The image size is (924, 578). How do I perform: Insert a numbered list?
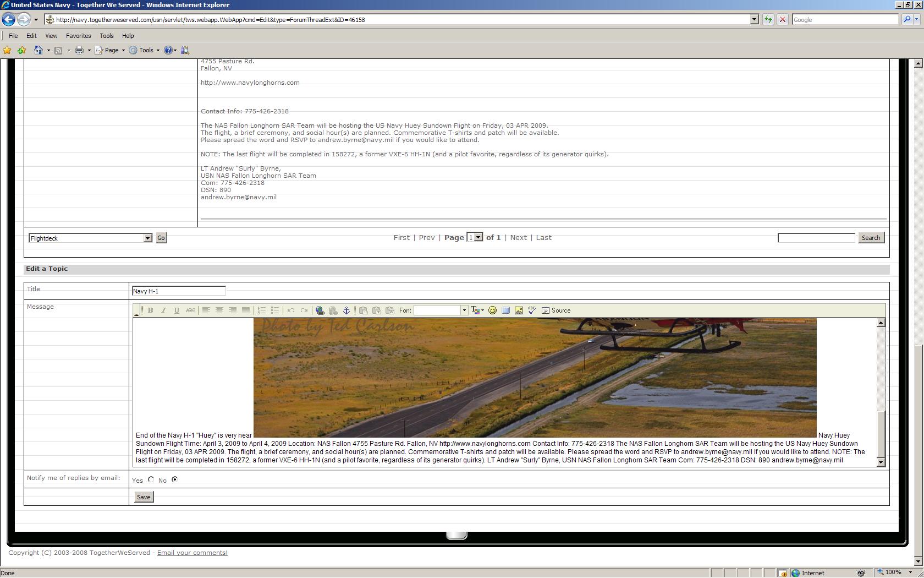[x=262, y=310]
